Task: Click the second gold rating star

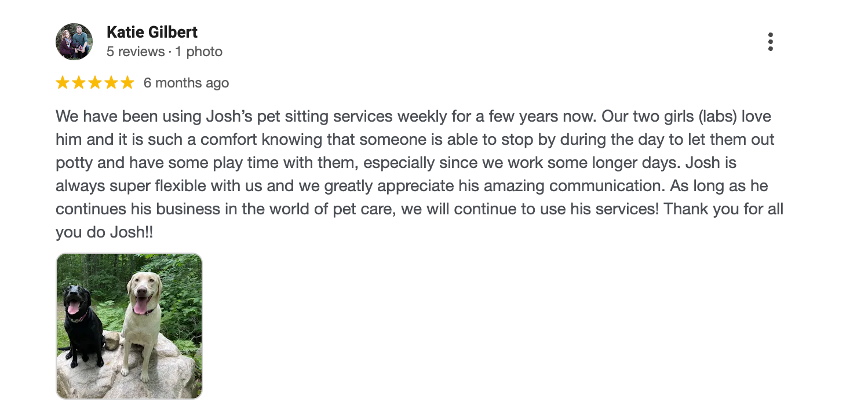Action: (x=79, y=83)
